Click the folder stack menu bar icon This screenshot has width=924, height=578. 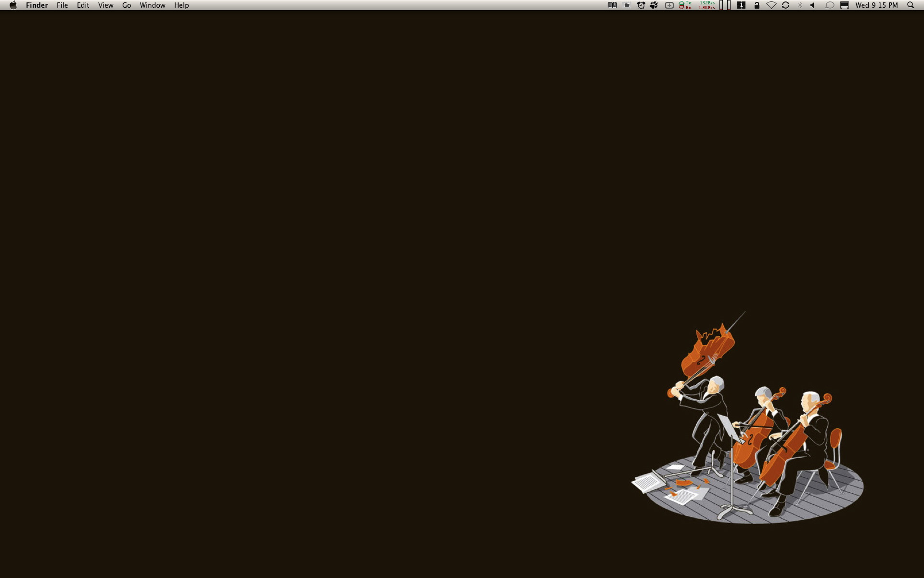(x=627, y=5)
